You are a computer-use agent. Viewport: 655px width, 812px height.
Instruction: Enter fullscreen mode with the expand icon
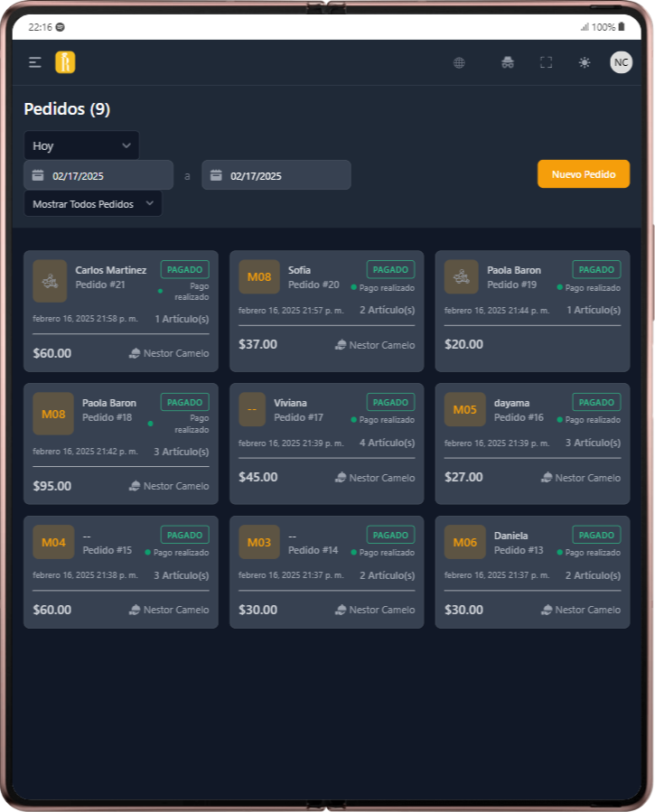(546, 62)
